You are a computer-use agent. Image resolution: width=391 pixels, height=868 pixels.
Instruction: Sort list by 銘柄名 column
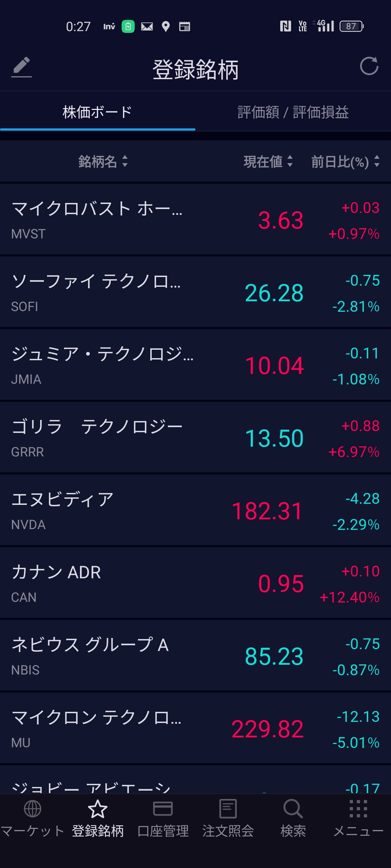coord(103,161)
